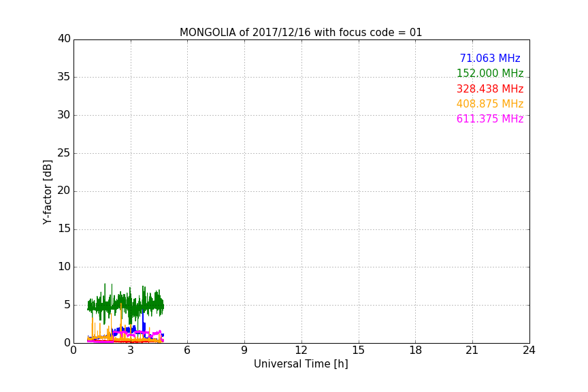Click y-axis tick label 10

click(x=64, y=267)
